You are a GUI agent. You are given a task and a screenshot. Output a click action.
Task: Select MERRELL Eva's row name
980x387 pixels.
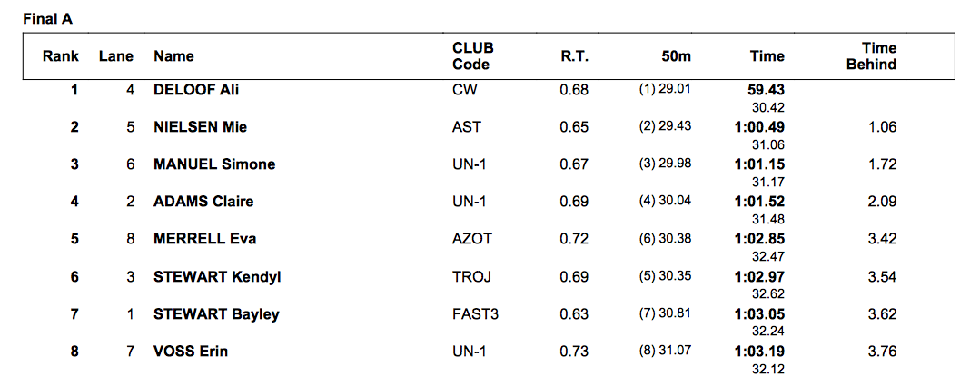pos(204,239)
